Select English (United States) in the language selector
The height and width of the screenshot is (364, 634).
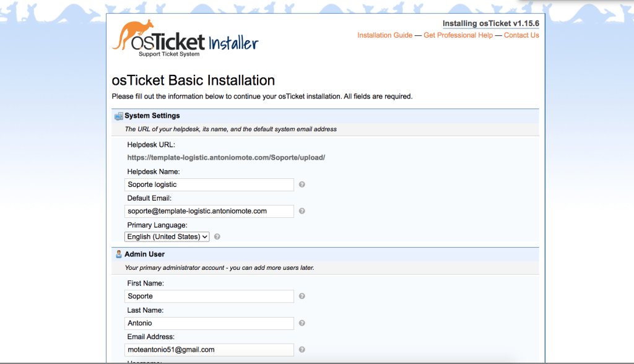point(167,236)
